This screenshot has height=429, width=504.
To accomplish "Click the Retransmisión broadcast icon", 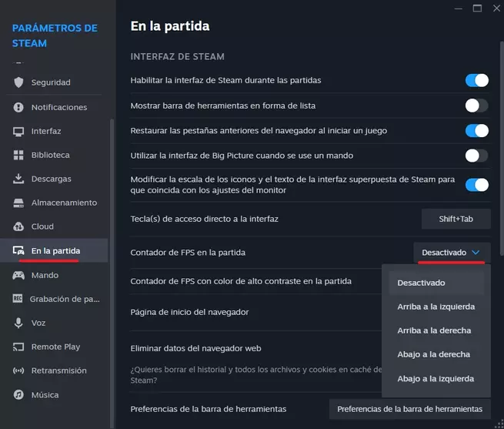I will click(x=18, y=370).
